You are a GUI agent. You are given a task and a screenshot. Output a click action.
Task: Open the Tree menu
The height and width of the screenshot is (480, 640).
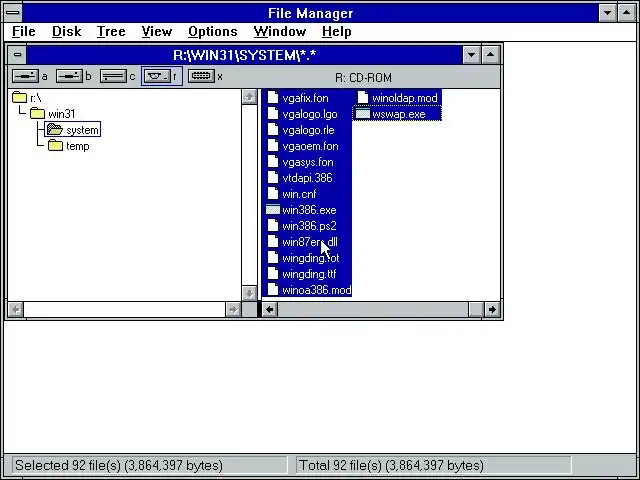click(x=111, y=31)
